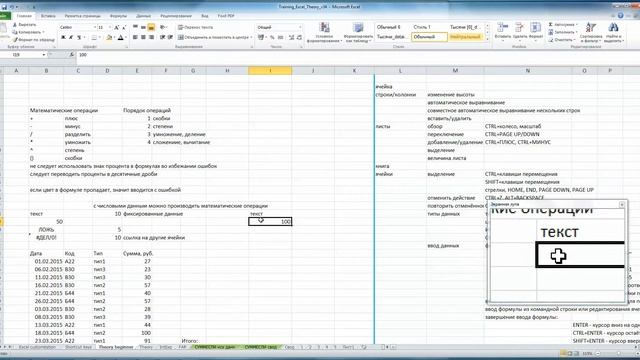Switch to the Вид ribbon tab

(x=205, y=16)
